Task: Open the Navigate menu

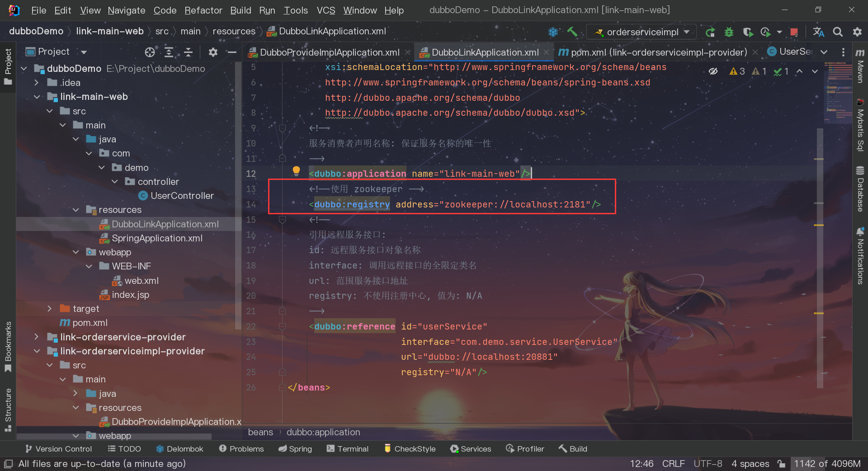Action: [126, 10]
